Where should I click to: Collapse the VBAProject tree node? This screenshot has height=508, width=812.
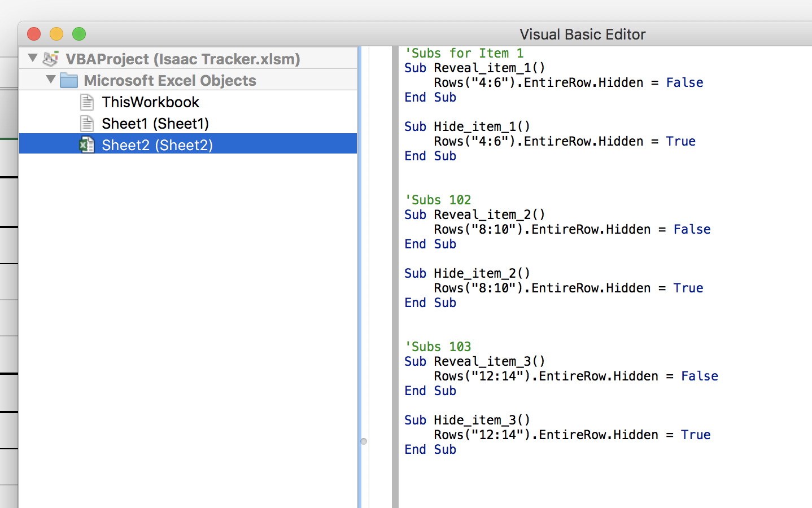33,58
